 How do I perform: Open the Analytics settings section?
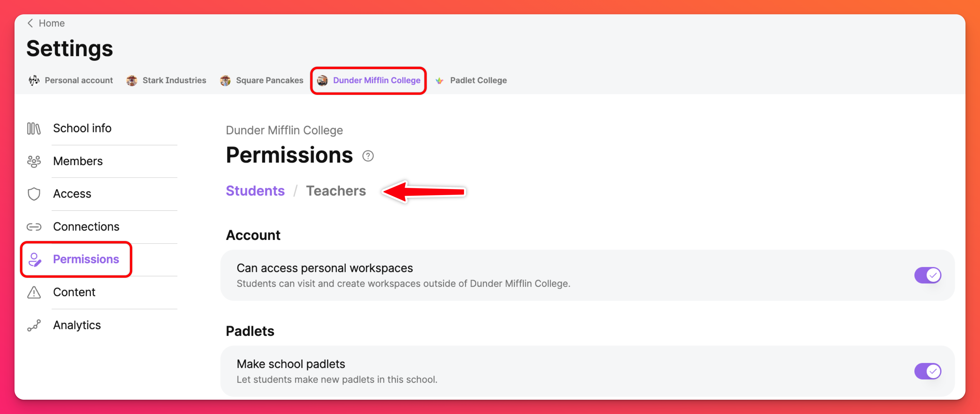pyautogui.click(x=76, y=325)
